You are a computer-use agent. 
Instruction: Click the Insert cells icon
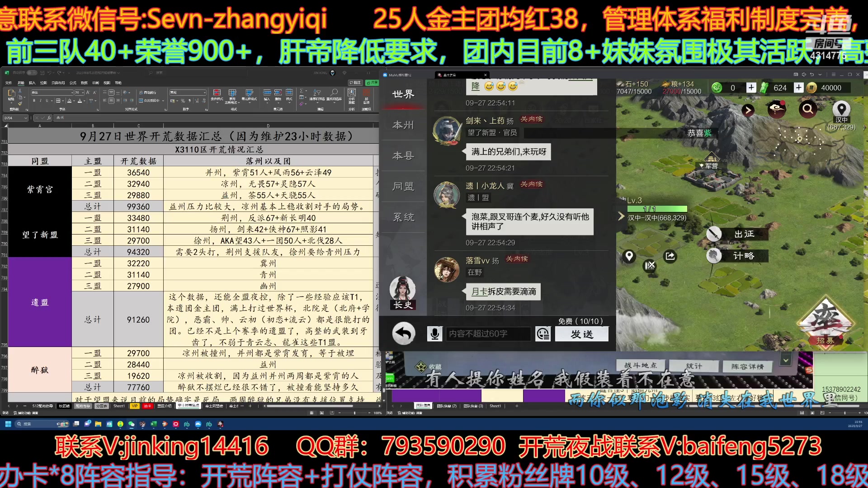tap(267, 93)
